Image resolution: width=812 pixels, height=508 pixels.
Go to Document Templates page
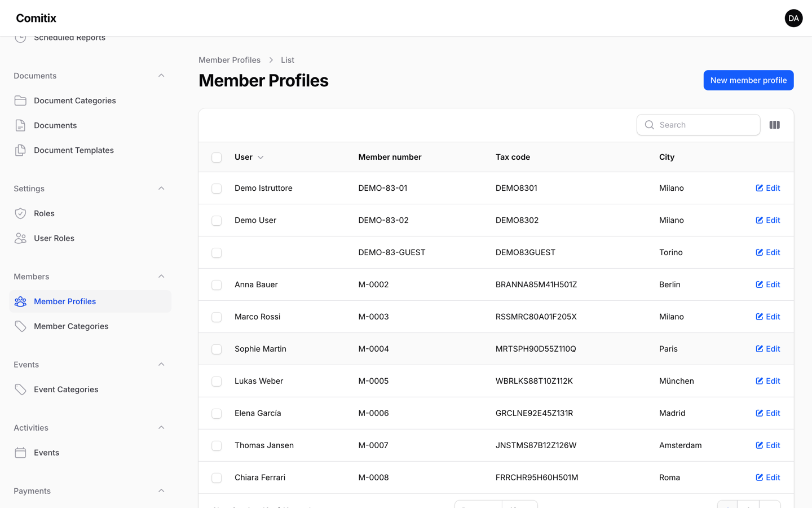(90, 150)
